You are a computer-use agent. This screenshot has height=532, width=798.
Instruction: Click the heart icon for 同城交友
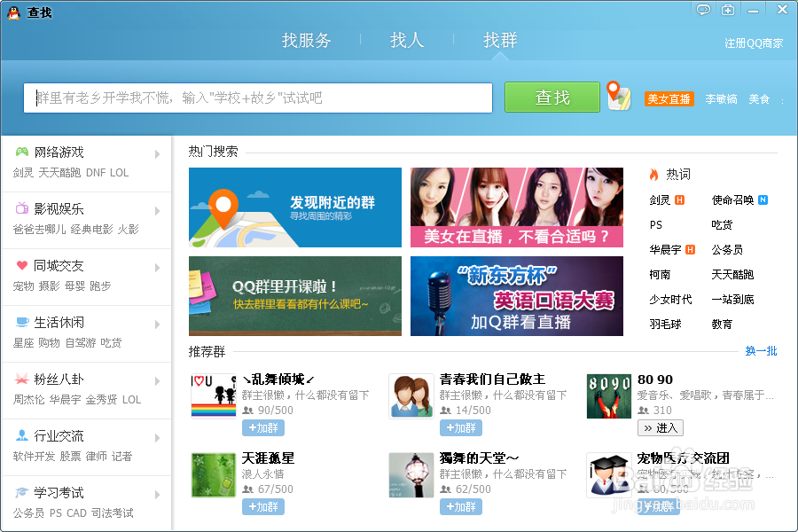pos(22,265)
